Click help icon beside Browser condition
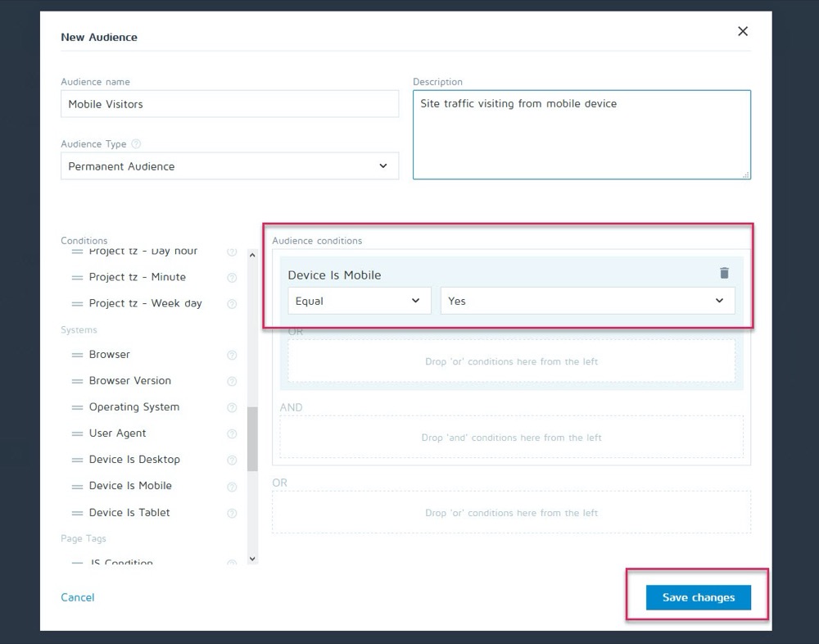 coord(232,355)
